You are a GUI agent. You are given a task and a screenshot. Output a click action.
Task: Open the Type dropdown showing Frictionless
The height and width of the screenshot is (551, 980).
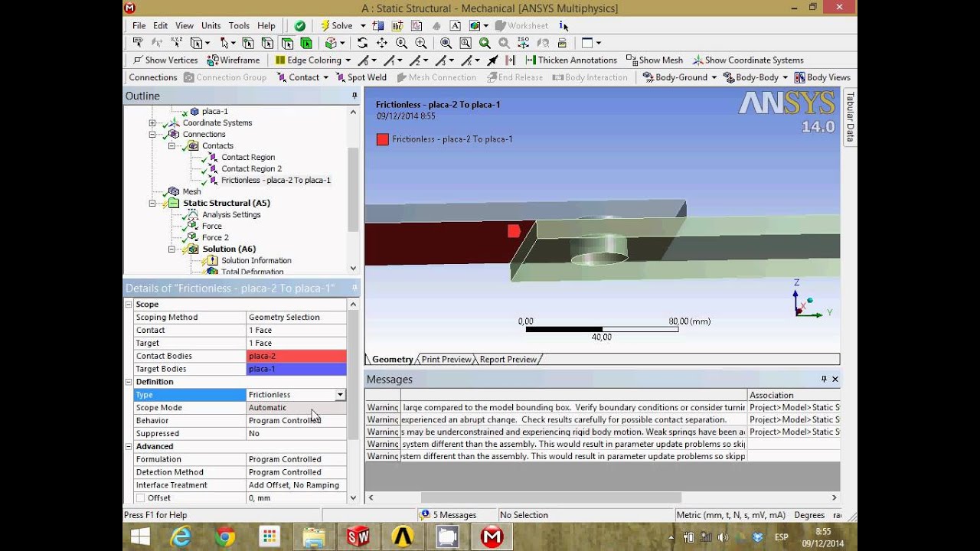[x=340, y=395]
